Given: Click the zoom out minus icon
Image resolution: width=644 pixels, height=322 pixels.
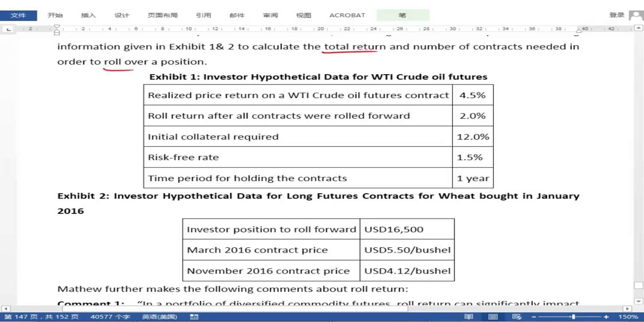Looking at the screenshot, I should point(534,317).
